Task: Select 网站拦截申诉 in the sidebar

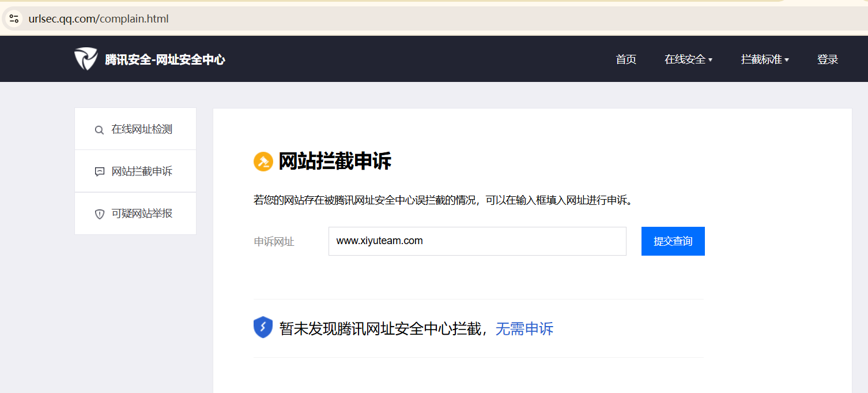Action: click(x=135, y=171)
